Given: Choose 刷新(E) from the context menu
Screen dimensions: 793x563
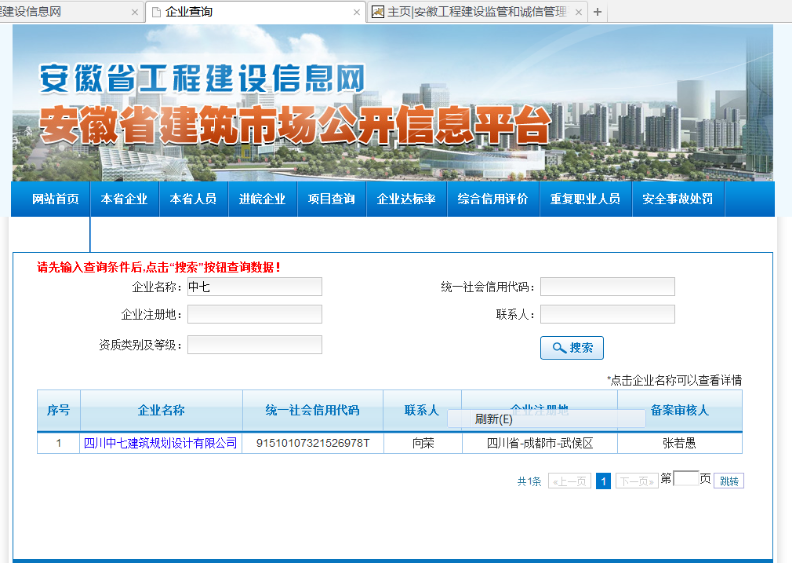Looking at the screenshot, I should tap(494, 419).
